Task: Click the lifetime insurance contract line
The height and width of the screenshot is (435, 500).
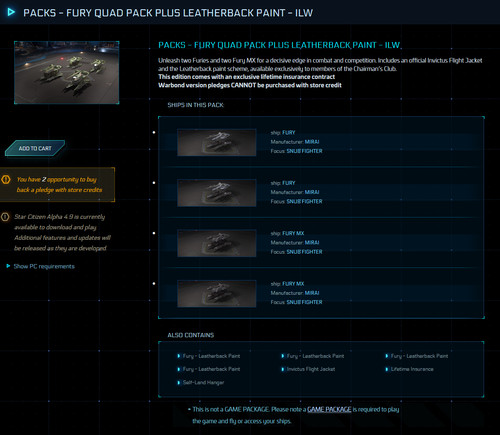Action: coord(246,77)
